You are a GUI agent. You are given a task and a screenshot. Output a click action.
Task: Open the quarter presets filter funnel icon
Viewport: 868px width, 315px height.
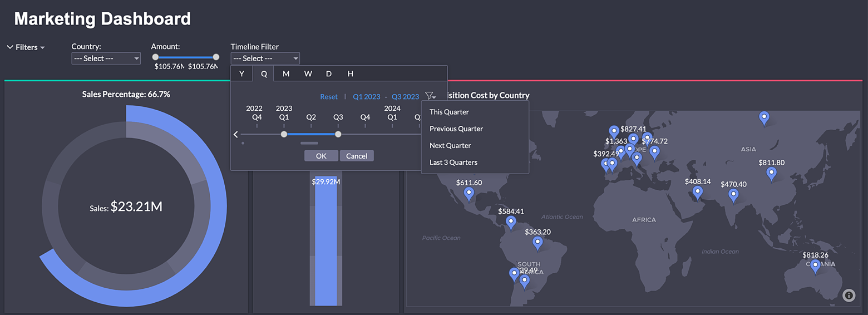[430, 96]
